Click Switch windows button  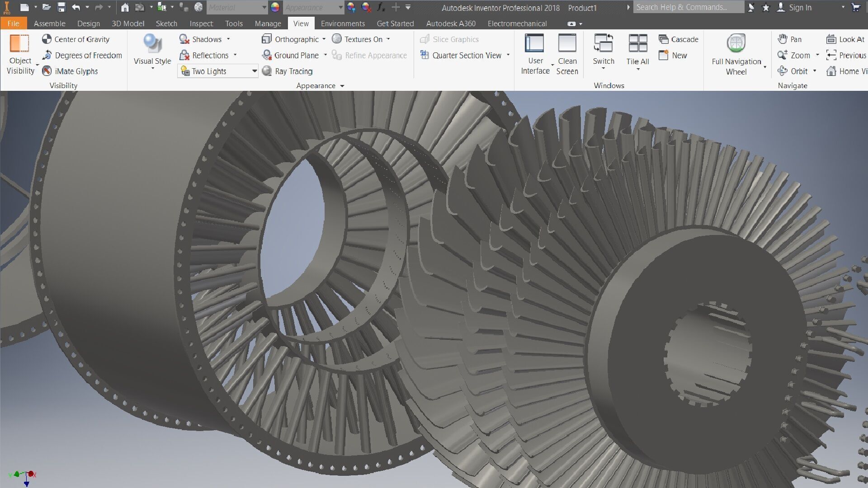click(x=604, y=51)
